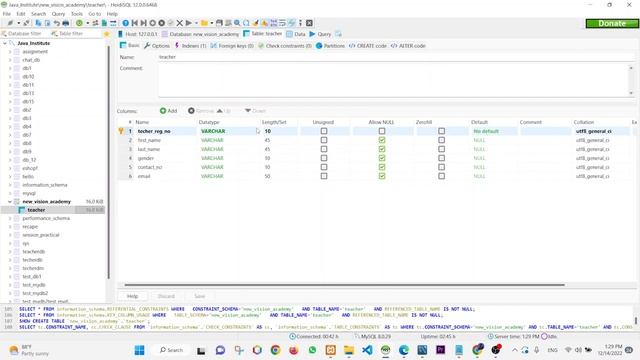Check Zerofill for contact_no column
The height and width of the screenshot is (360, 640).
point(441,167)
